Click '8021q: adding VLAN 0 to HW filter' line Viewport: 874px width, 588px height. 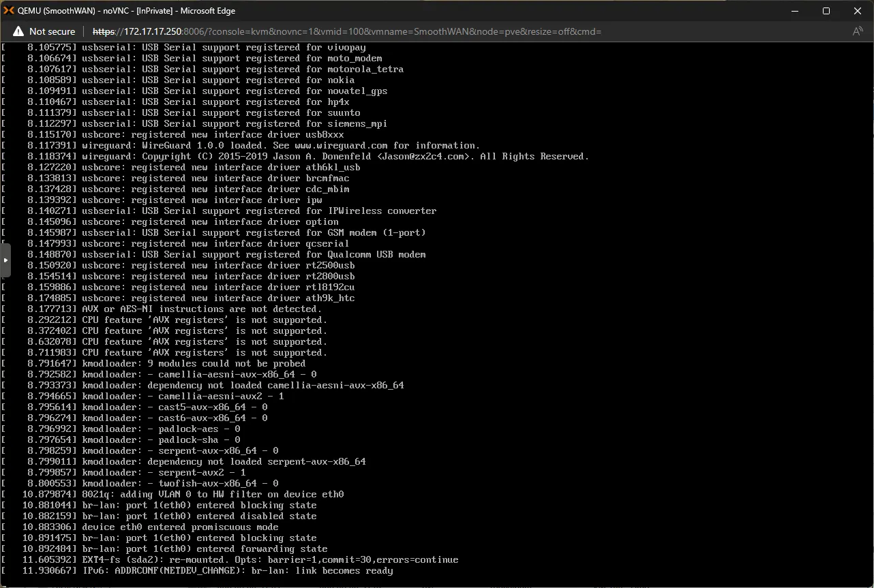pyautogui.click(x=172, y=495)
